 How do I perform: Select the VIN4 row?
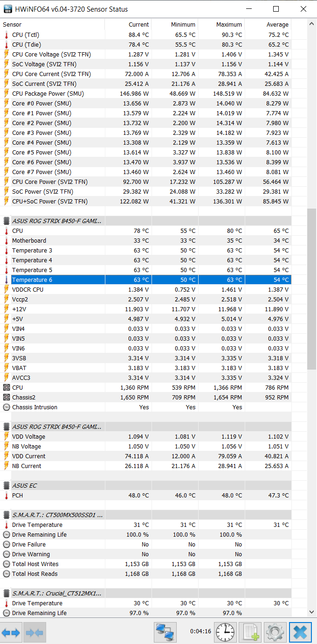[x=146, y=329]
